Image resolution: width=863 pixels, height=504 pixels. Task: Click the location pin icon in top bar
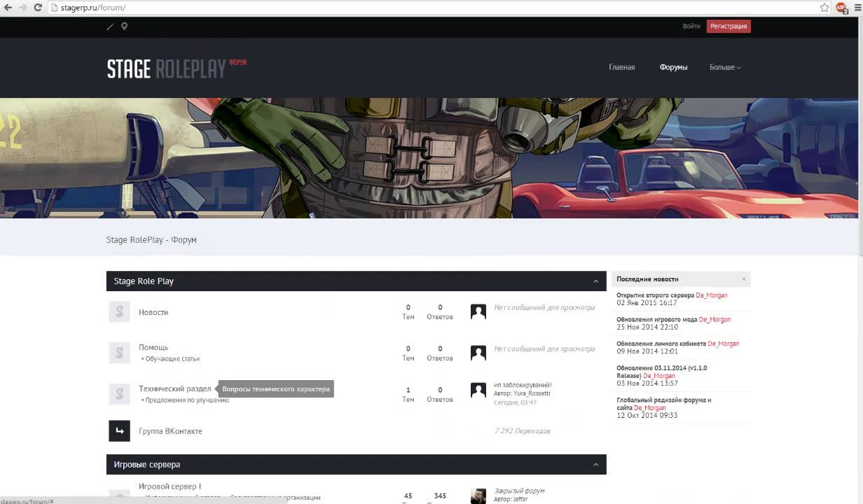pyautogui.click(x=124, y=27)
